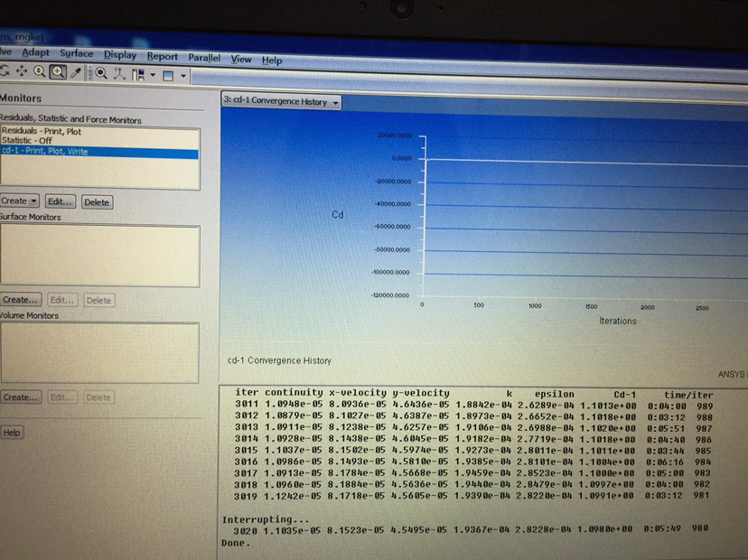
Task: Click iteration number 3011 in the console
Action: [247, 404]
